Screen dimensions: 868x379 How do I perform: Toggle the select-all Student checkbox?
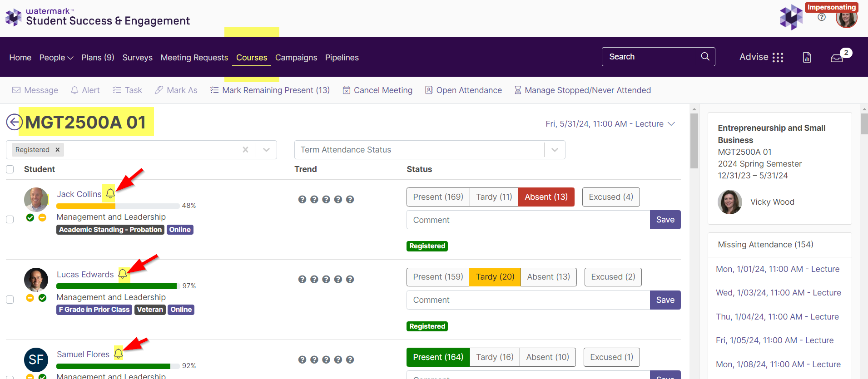tap(10, 169)
